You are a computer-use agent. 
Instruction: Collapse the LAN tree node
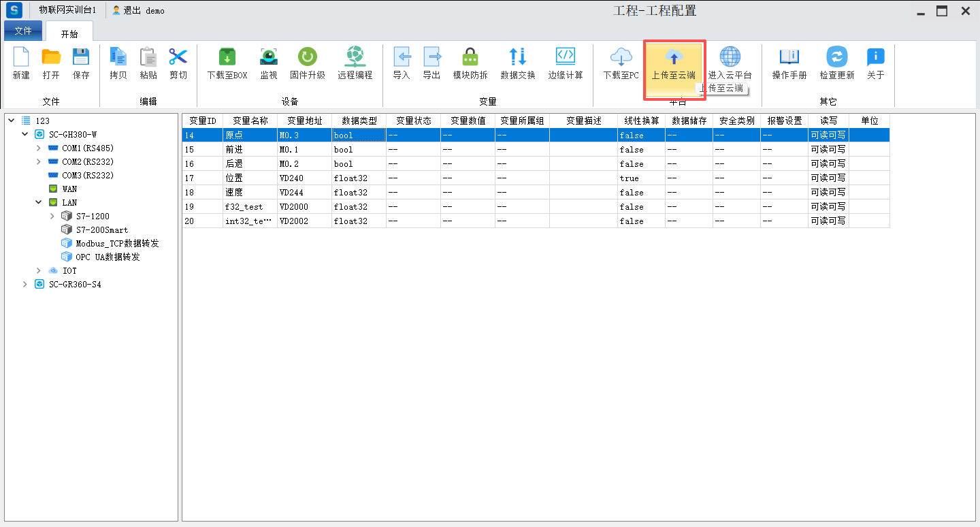point(39,202)
